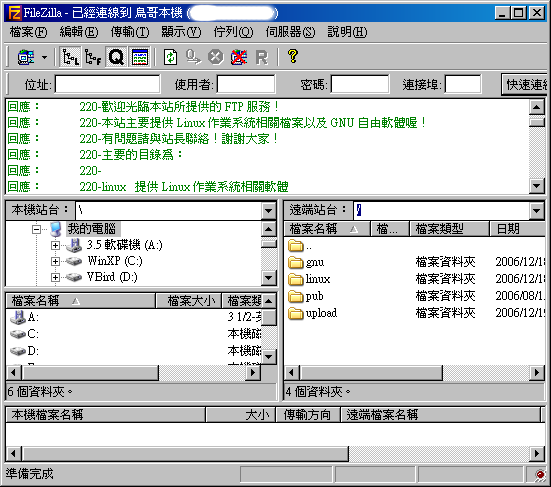Click the parent directory '..' folder

[300, 246]
